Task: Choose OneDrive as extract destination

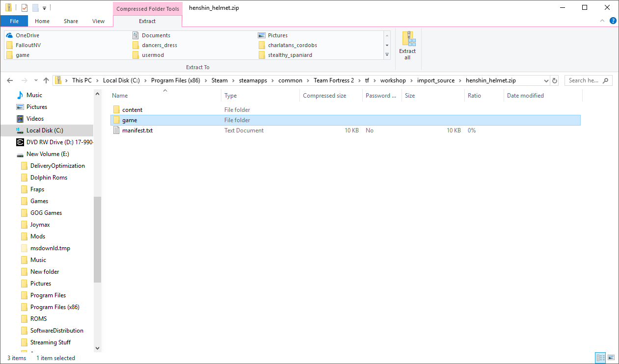Action: [23, 35]
